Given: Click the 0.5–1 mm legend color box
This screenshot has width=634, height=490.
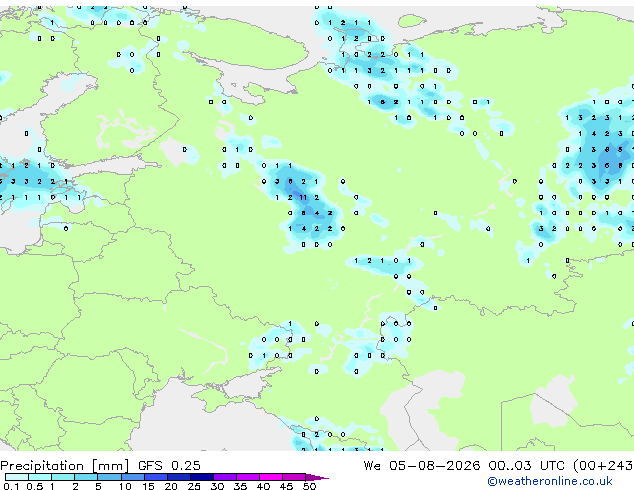Looking at the screenshot, I should click(40, 477).
